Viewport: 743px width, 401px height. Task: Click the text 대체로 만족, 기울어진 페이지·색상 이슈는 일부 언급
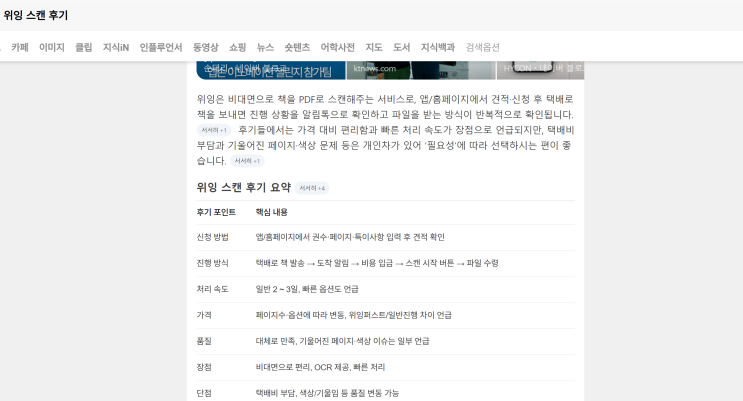click(343, 341)
